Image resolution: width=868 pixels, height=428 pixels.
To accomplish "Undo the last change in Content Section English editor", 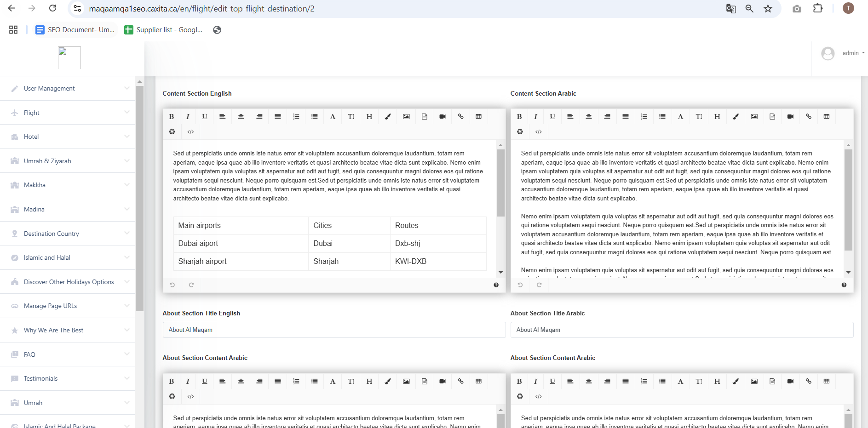I will (172, 285).
